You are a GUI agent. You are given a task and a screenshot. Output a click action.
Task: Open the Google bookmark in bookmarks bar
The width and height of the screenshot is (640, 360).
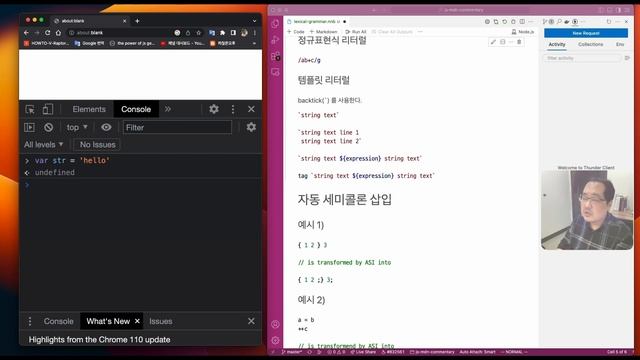click(89, 43)
